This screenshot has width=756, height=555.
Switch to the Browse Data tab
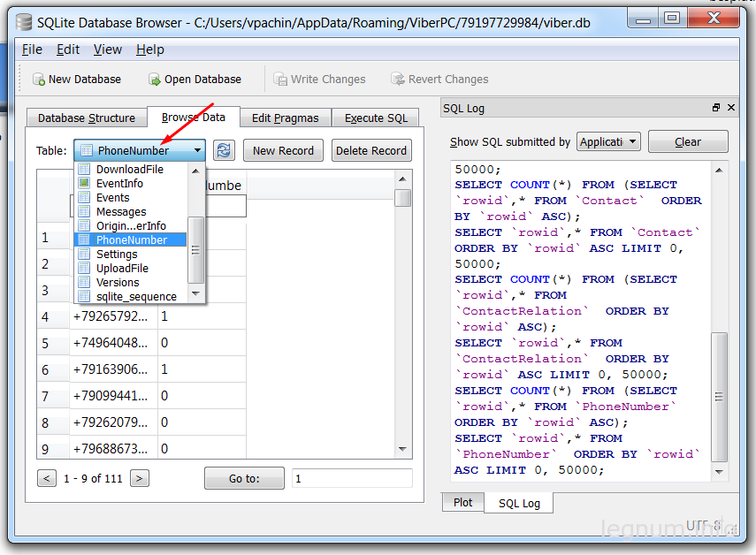tap(194, 117)
